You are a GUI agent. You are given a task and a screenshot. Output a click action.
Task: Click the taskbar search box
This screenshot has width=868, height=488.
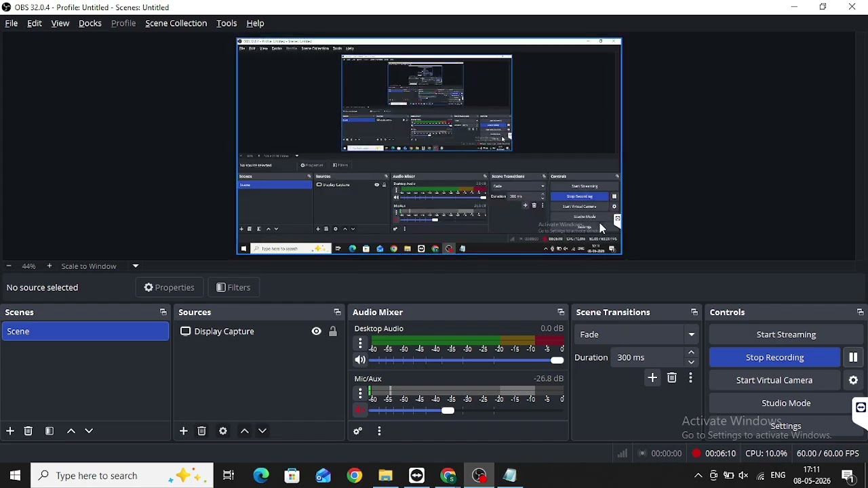click(x=122, y=476)
